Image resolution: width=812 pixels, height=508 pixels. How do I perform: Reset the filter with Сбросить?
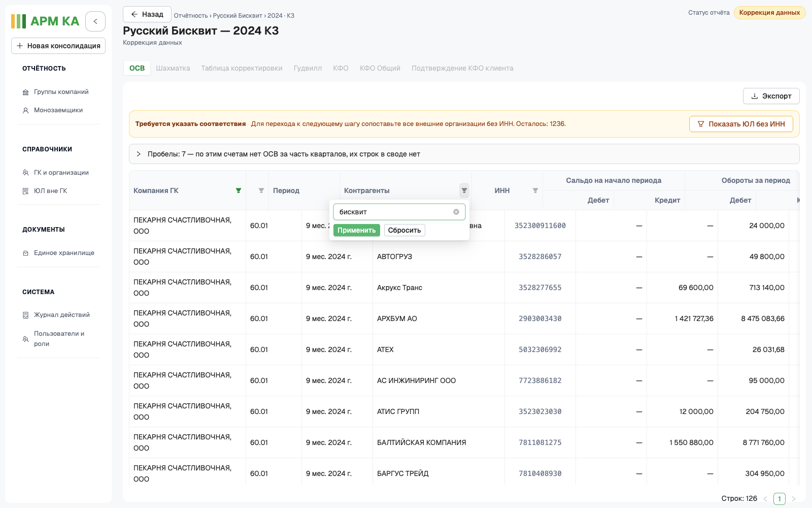404,230
